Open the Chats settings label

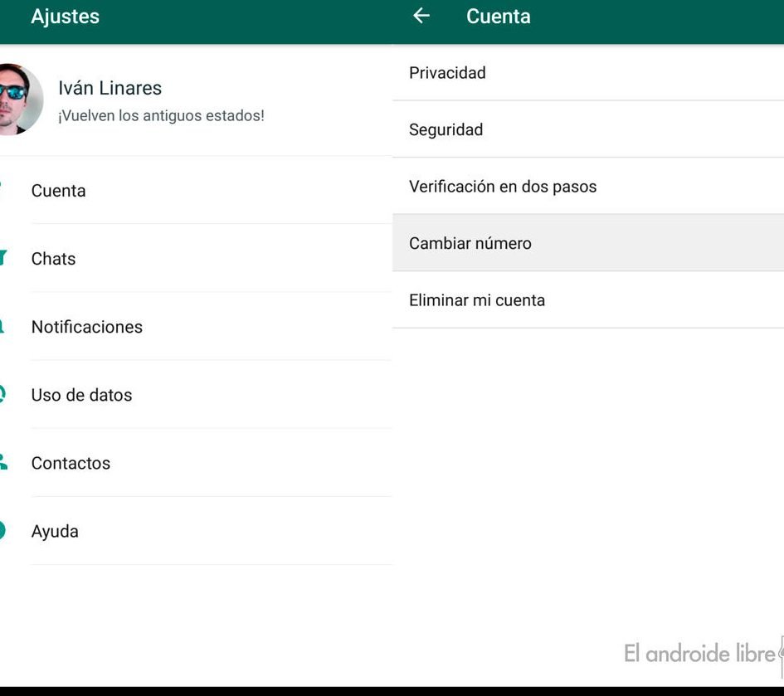tap(53, 259)
